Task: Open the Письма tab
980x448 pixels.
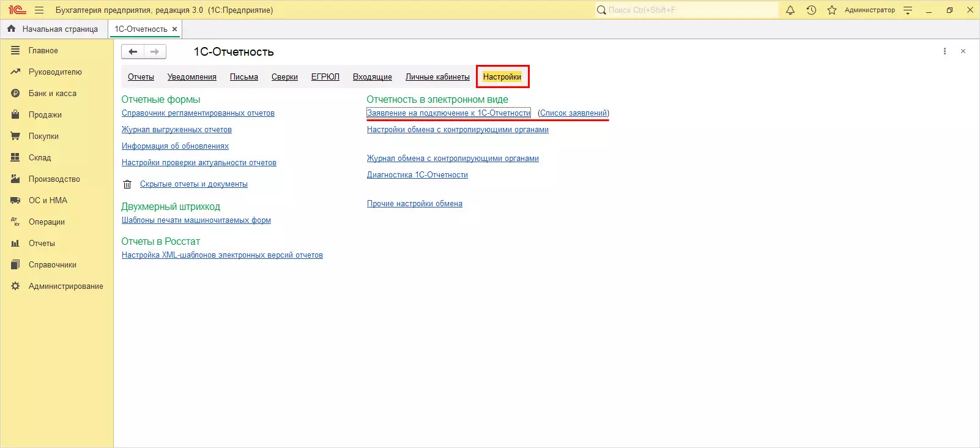Action: click(x=244, y=77)
